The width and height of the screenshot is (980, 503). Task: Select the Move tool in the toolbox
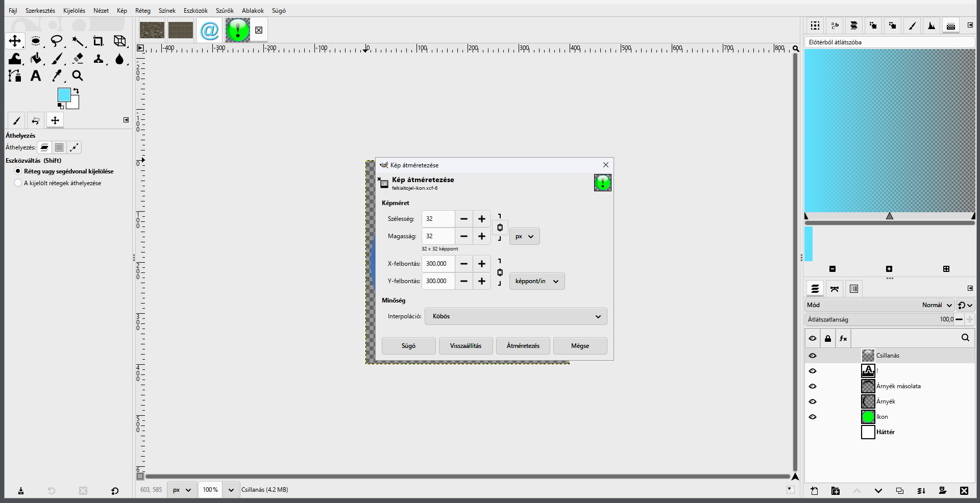(x=15, y=41)
